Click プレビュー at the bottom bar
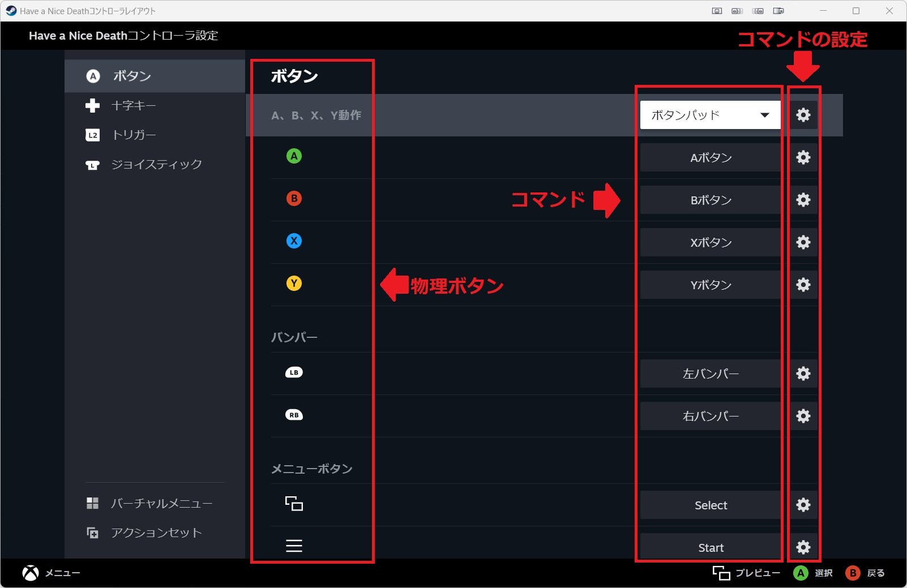The image size is (907, 588). click(x=746, y=573)
